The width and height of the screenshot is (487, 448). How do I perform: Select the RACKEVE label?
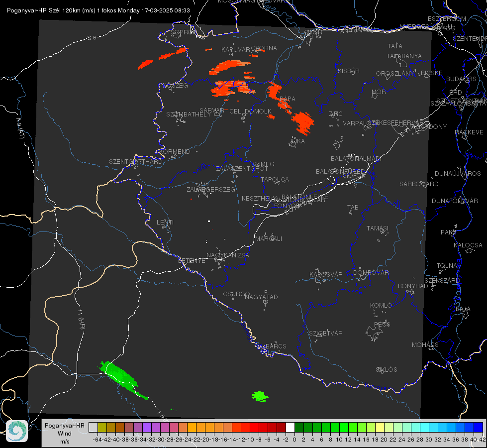469,132
